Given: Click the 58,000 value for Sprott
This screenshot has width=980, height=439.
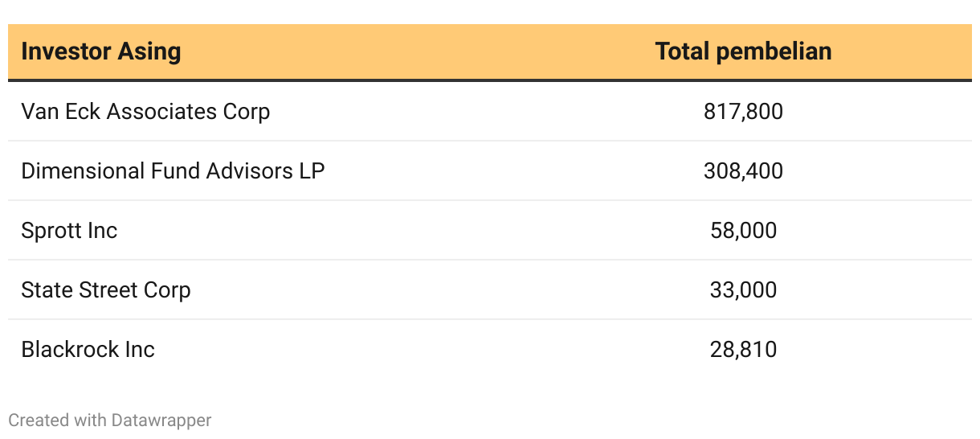Looking at the screenshot, I should [x=743, y=231].
